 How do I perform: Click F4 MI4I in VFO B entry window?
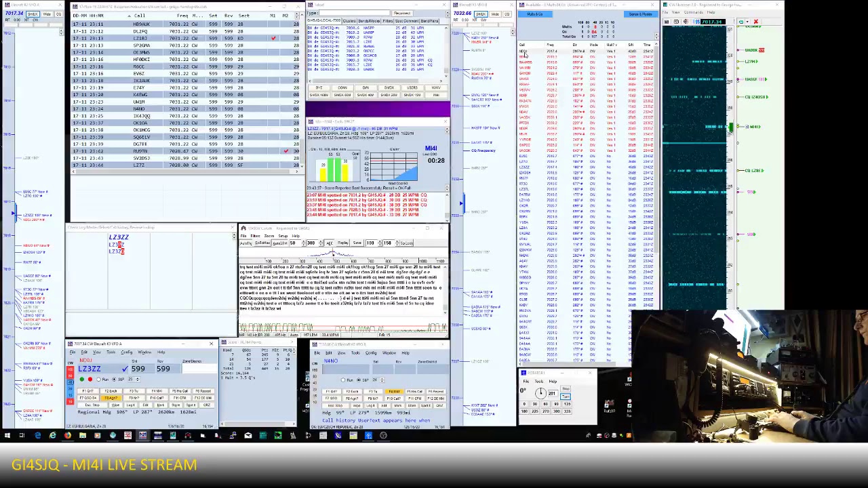click(x=394, y=392)
